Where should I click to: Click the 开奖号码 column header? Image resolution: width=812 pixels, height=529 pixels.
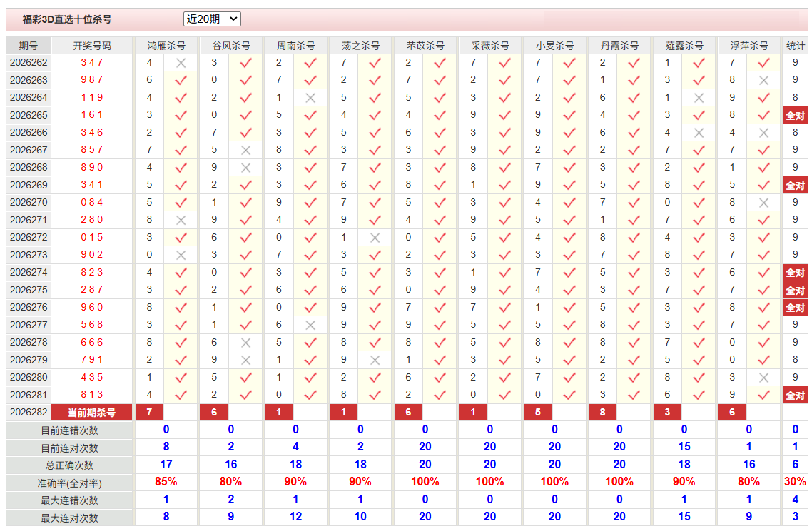[x=92, y=46]
